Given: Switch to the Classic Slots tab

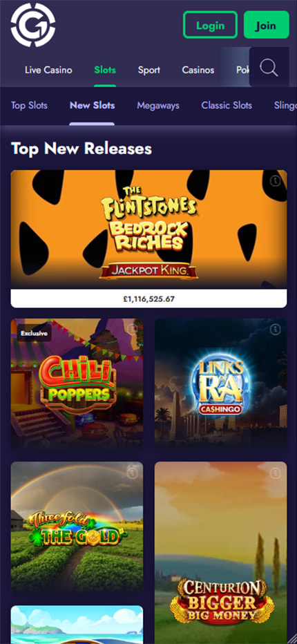Looking at the screenshot, I should point(227,106).
